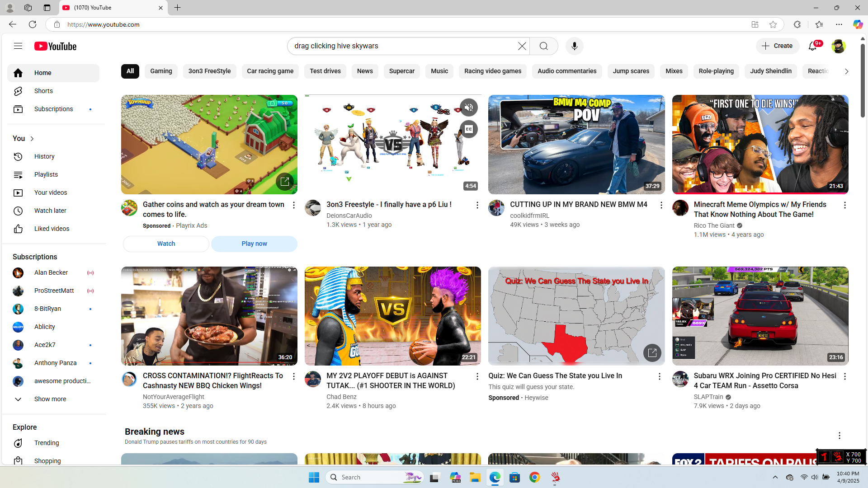Go to YouTube home via logo
The width and height of the screenshot is (868, 488).
point(55,46)
